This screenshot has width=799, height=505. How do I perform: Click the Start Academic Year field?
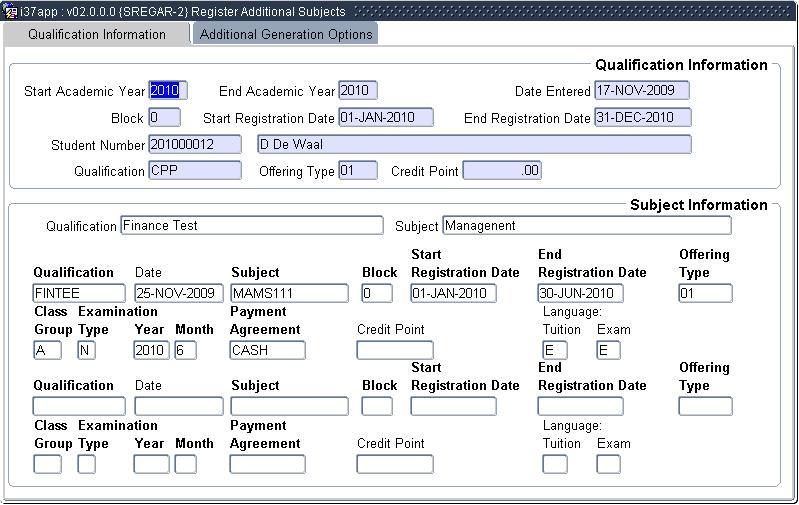tap(167, 91)
